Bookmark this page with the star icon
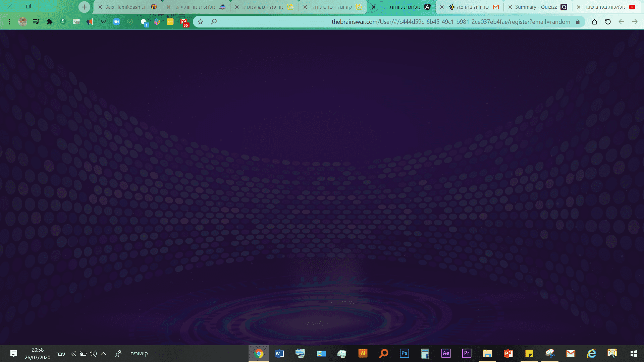The image size is (644, 362). 200,22
